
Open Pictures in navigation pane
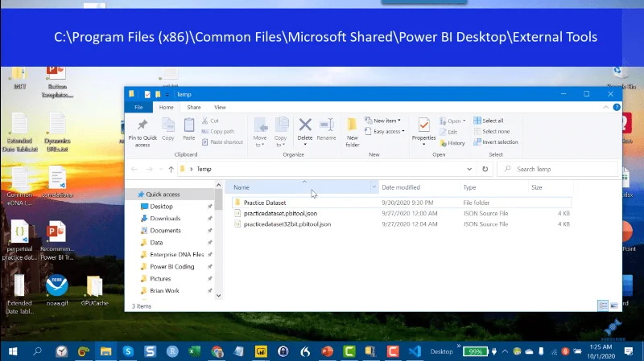coord(160,278)
